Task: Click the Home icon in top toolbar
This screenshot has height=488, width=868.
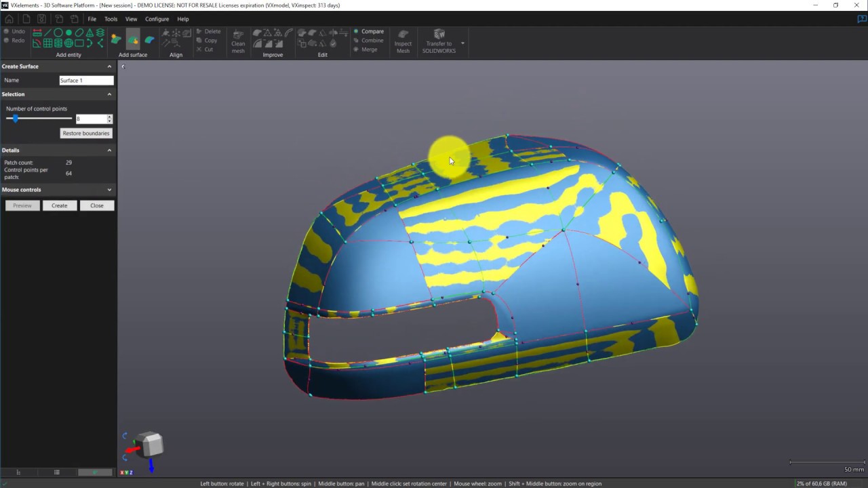Action: (x=9, y=19)
